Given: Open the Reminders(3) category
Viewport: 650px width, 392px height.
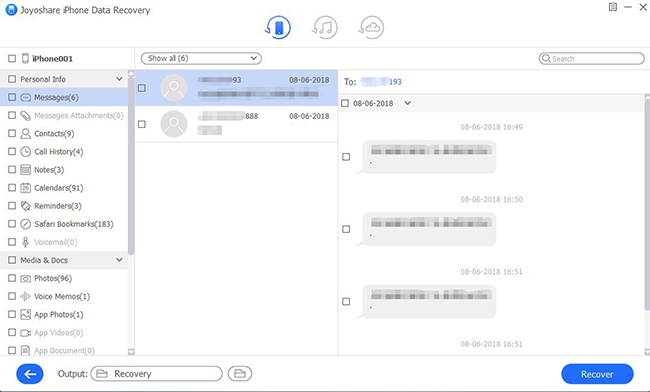Looking at the screenshot, I should tap(58, 206).
